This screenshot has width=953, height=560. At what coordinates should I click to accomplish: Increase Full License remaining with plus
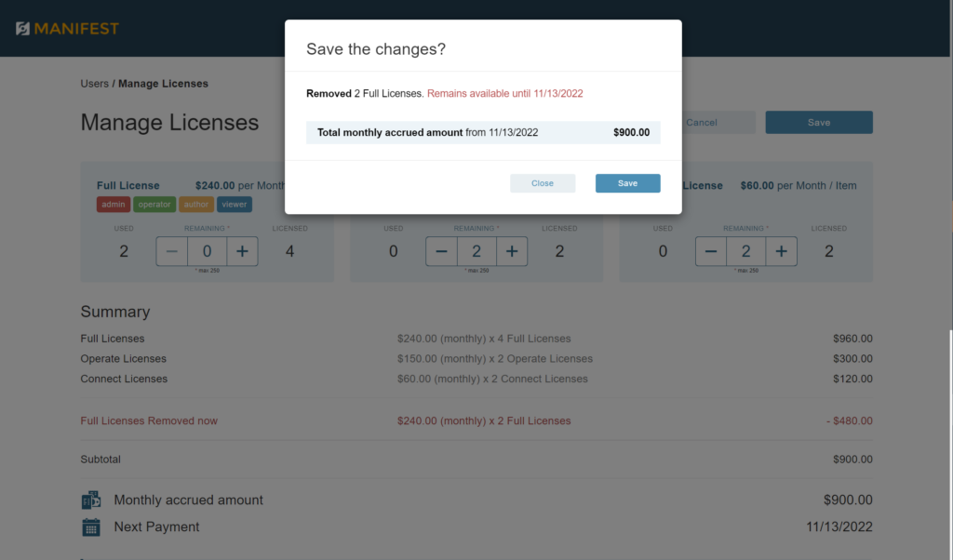click(242, 251)
